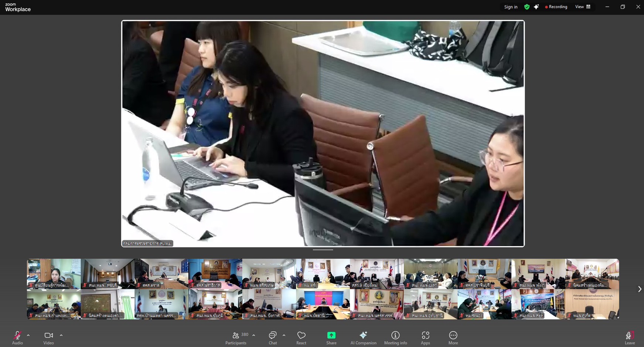The width and height of the screenshot is (644, 347).
Task: Leave the meeting
Action: (x=629, y=337)
